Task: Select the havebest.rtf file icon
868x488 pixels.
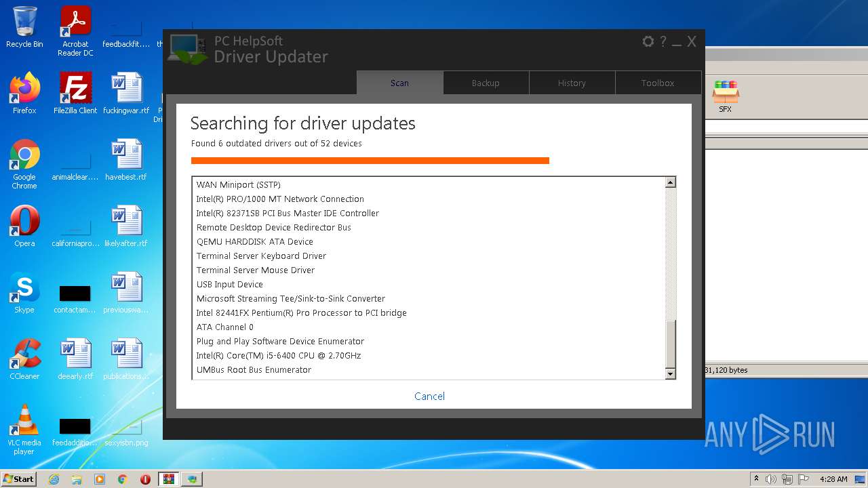Action: coord(126,160)
